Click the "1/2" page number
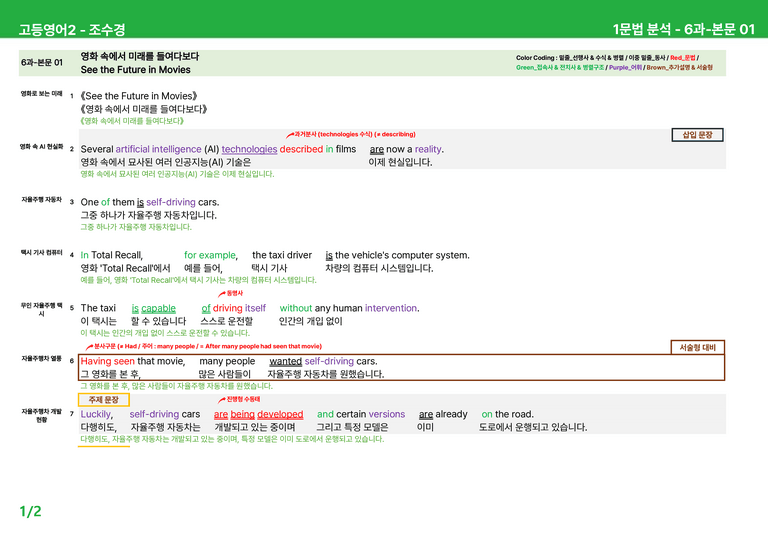 tap(30, 512)
